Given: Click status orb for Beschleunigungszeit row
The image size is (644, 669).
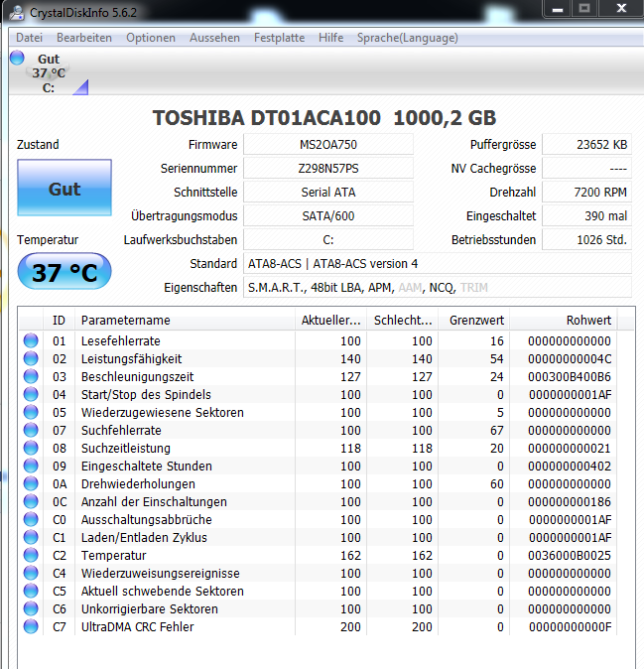Looking at the screenshot, I should [31, 376].
